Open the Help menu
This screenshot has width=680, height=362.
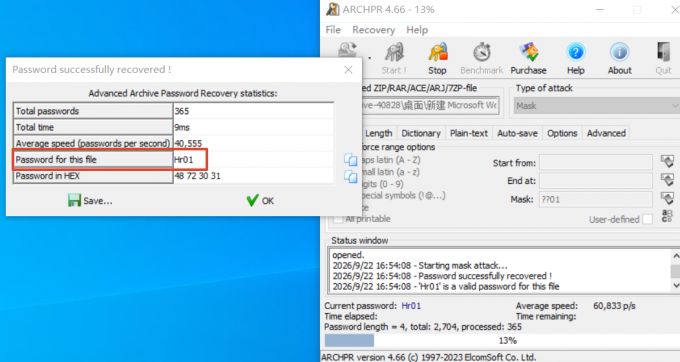[417, 30]
